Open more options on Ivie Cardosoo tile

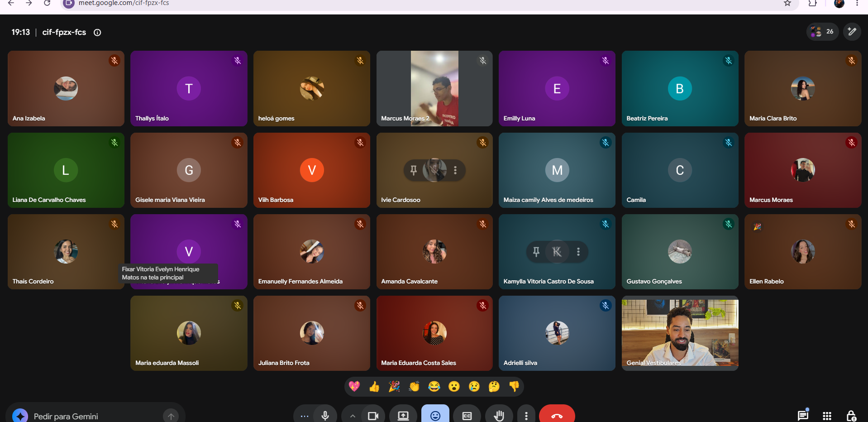coord(455,170)
